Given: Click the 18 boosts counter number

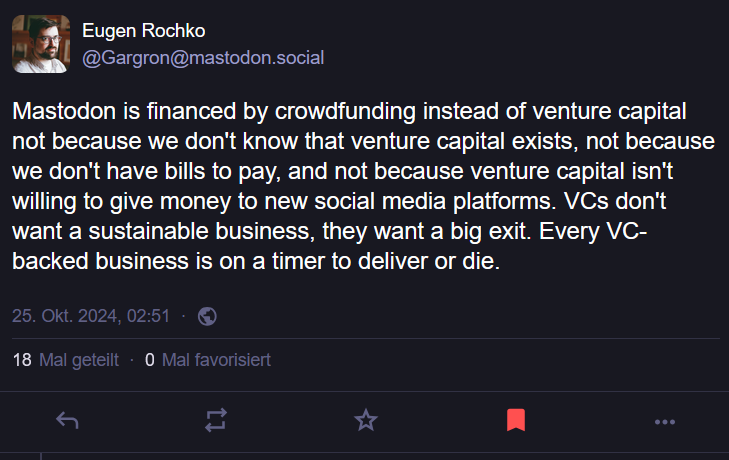Looking at the screenshot, I should pyautogui.click(x=22, y=360).
